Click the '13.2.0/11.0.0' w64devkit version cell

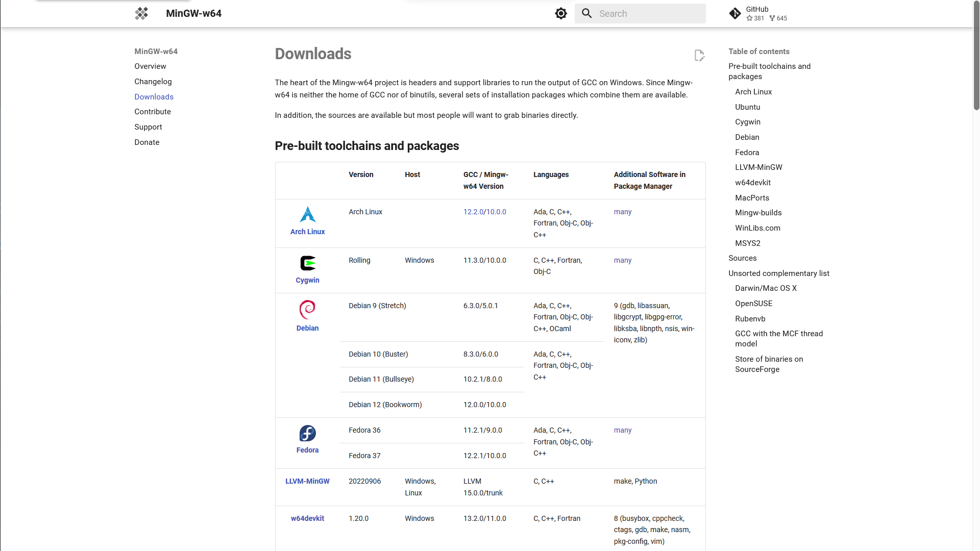(485, 518)
